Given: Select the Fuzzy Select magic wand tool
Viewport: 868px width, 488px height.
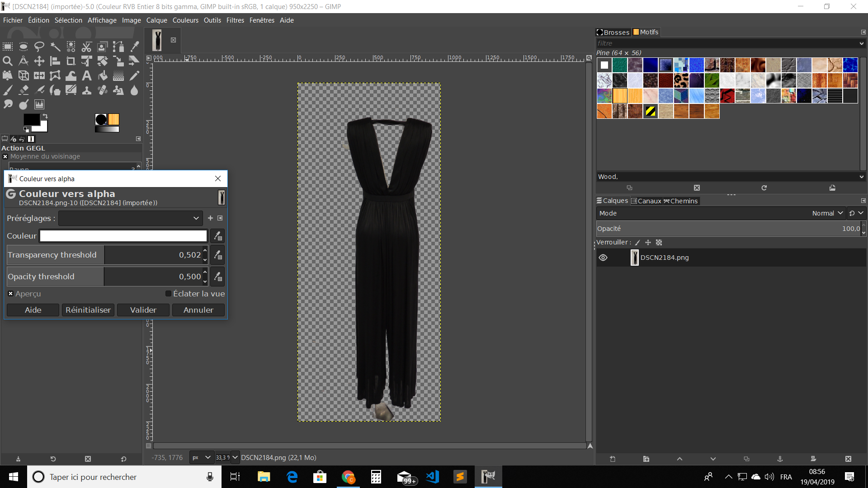Looking at the screenshot, I should [x=55, y=46].
